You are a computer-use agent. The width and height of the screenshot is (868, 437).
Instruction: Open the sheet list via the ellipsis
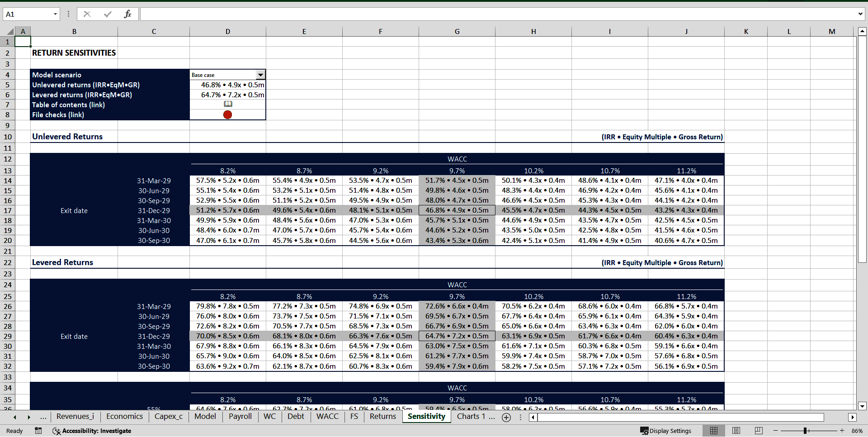(43, 417)
